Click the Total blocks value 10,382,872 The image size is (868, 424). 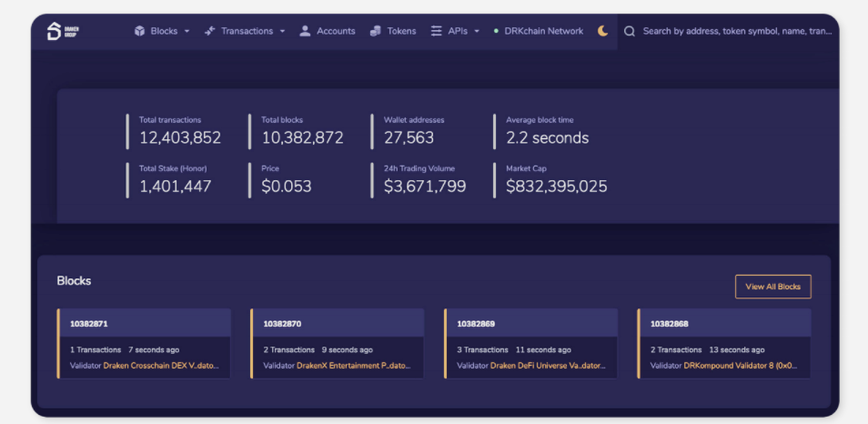(302, 137)
